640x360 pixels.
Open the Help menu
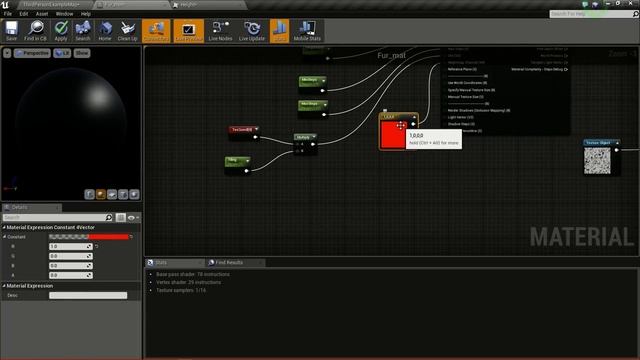[x=86, y=14]
